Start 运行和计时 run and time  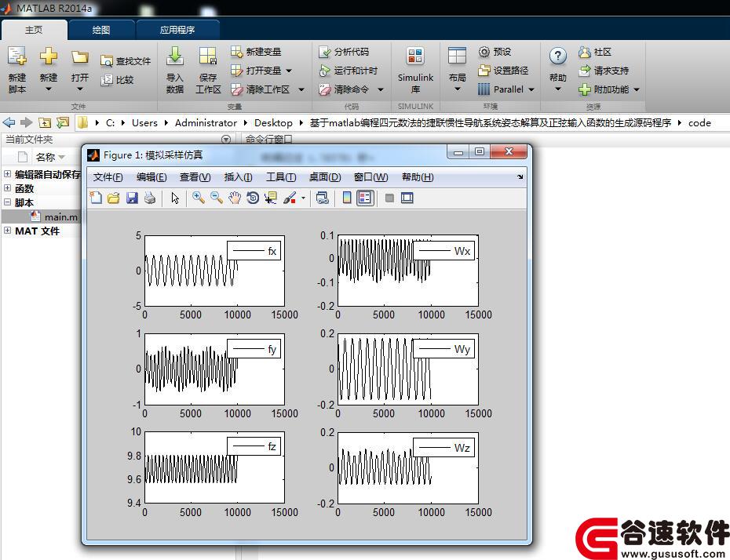[349, 71]
